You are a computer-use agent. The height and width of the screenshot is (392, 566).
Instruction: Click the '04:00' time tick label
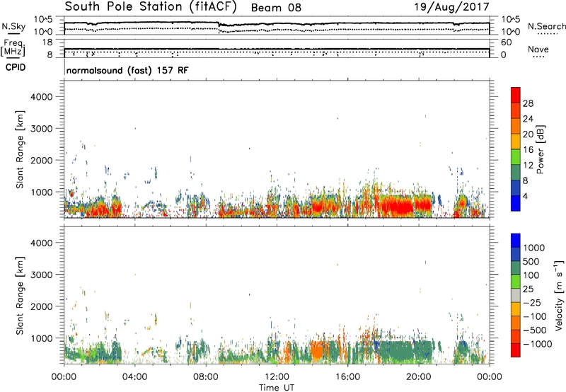134,377
